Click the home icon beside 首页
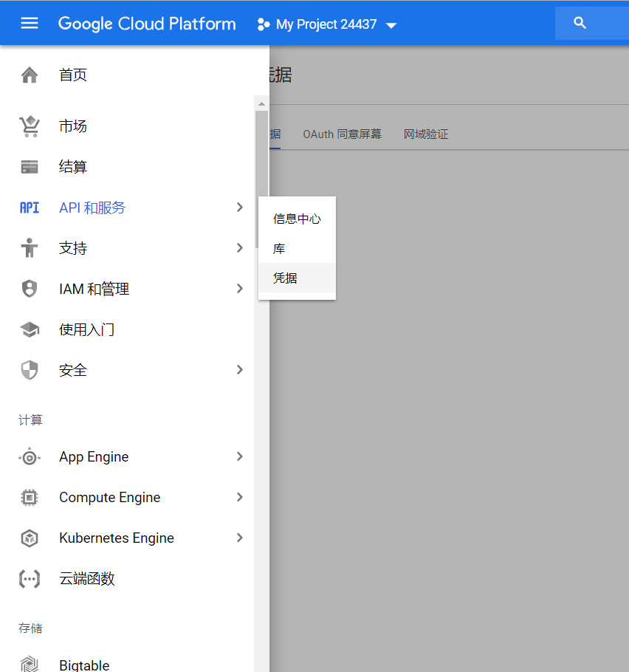 coord(30,75)
